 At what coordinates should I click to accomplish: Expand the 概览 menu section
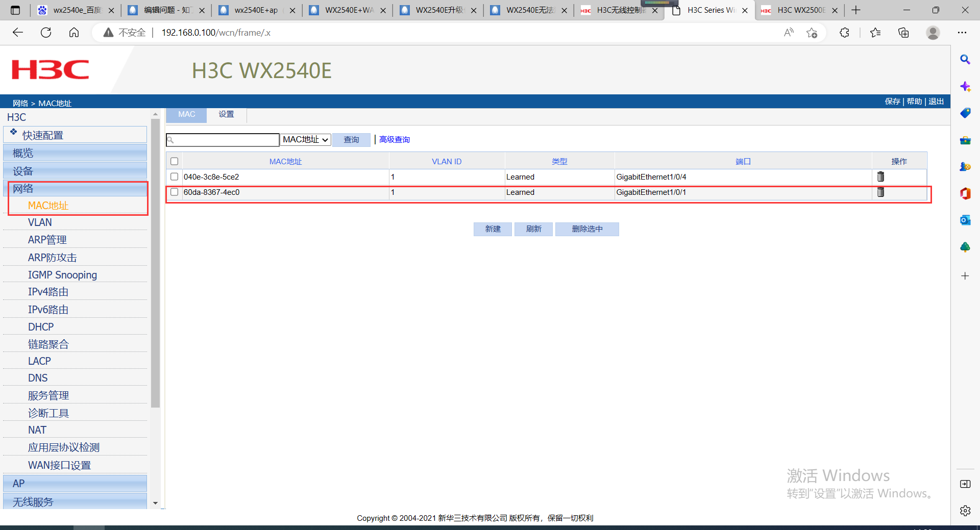click(x=75, y=153)
